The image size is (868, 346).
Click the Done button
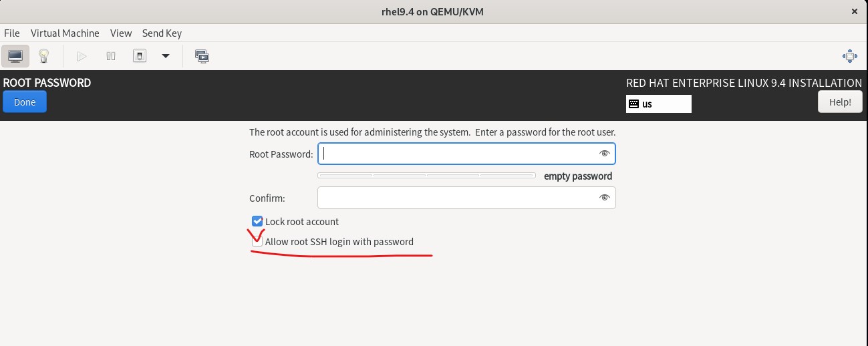pos(25,102)
